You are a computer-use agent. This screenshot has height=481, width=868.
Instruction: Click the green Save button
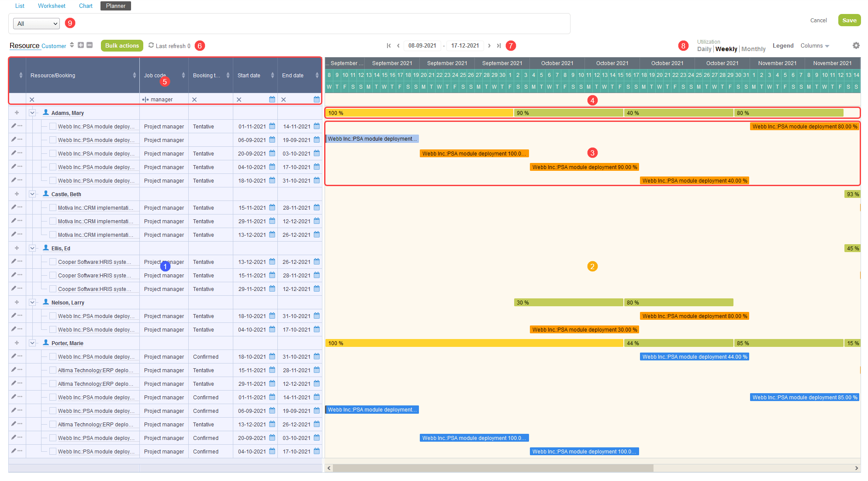pos(849,21)
